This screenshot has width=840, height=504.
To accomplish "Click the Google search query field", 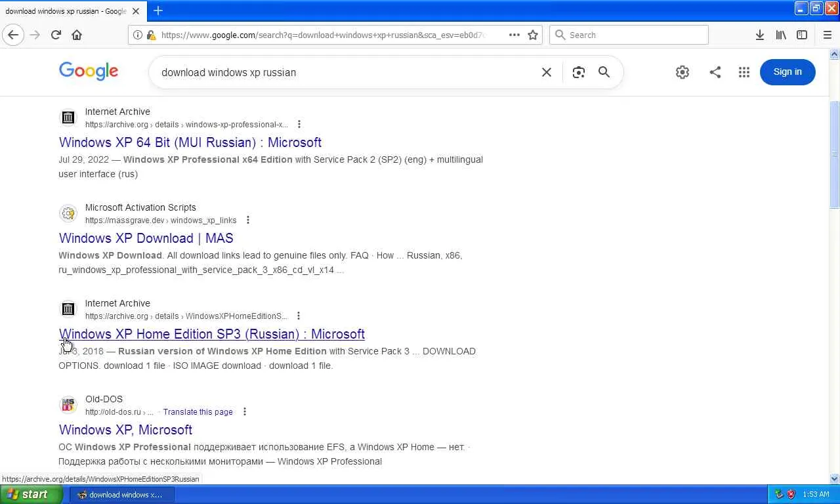I will (346, 72).
